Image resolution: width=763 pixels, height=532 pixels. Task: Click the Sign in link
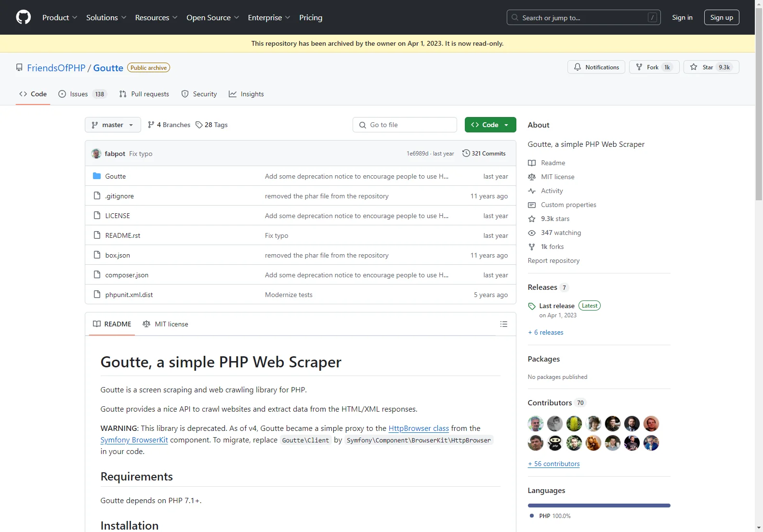pyautogui.click(x=682, y=17)
